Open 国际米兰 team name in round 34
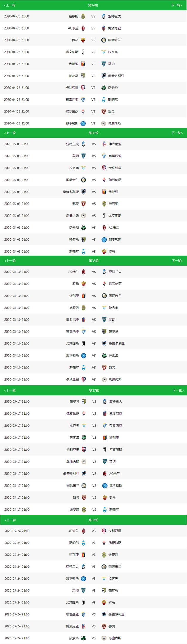 pyautogui.click(x=115, y=40)
